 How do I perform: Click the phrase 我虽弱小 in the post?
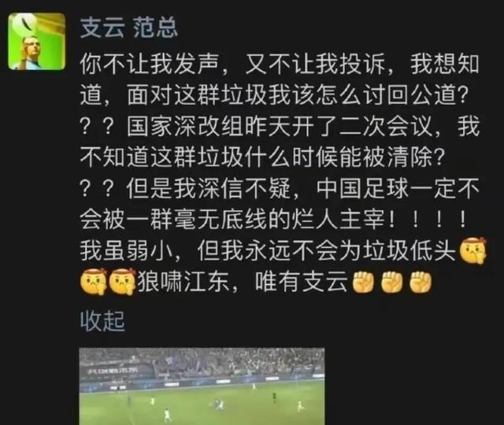[127, 251]
